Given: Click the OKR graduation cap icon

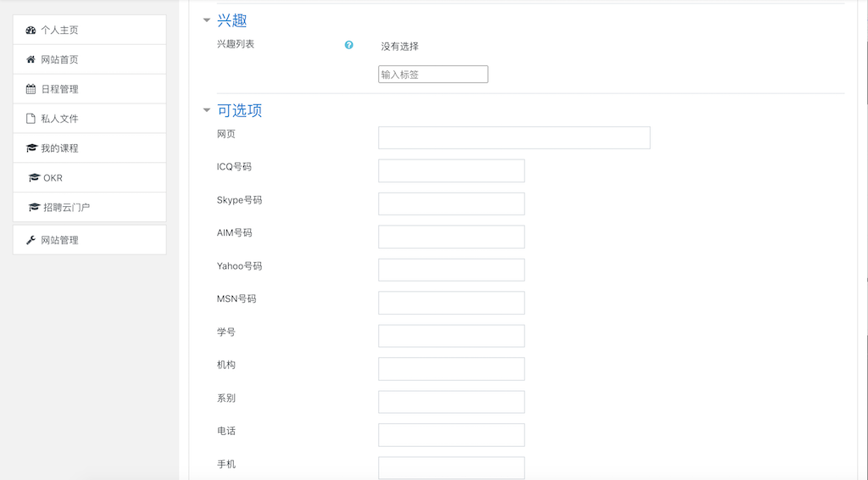Looking at the screenshot, I should [34, 178].
